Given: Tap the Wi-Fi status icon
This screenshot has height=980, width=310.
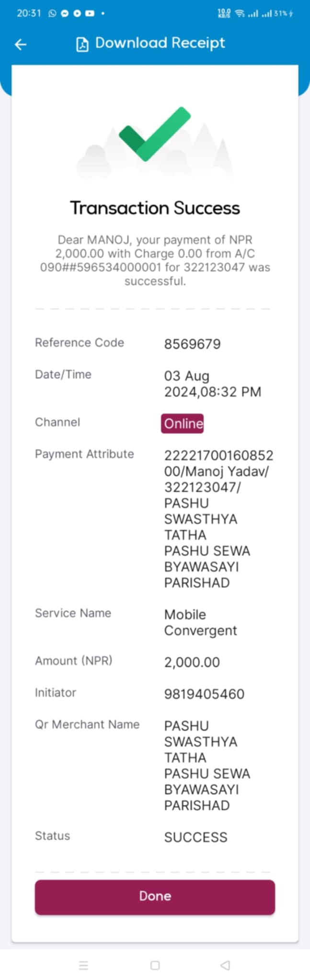Looking at the screenshot, I should [x=240, y=13].
